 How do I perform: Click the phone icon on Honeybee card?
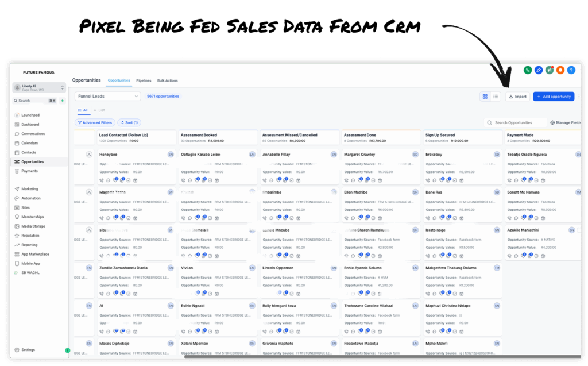click(102, 180)
